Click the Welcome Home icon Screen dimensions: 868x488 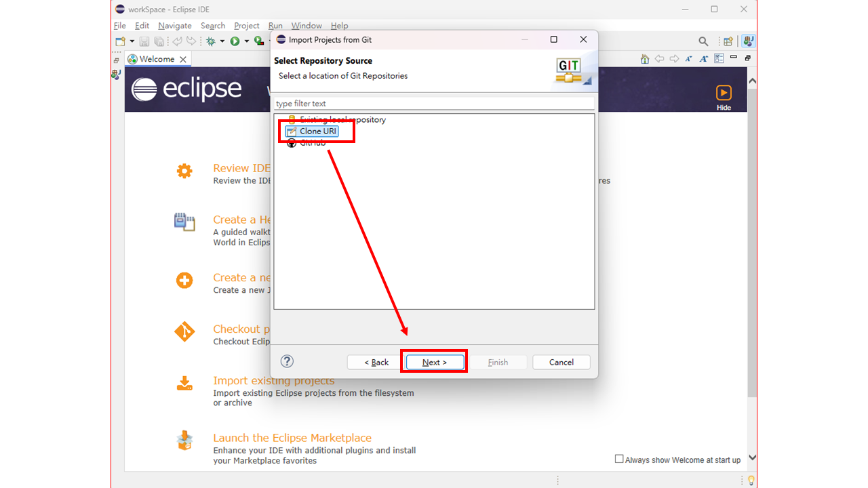pos(645,59)
